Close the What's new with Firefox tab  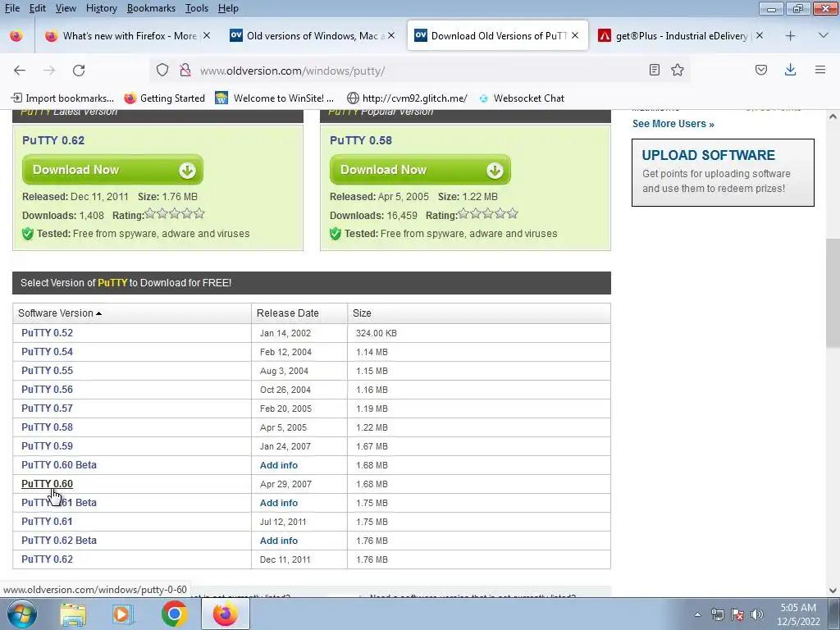click(x=207, y=35)
